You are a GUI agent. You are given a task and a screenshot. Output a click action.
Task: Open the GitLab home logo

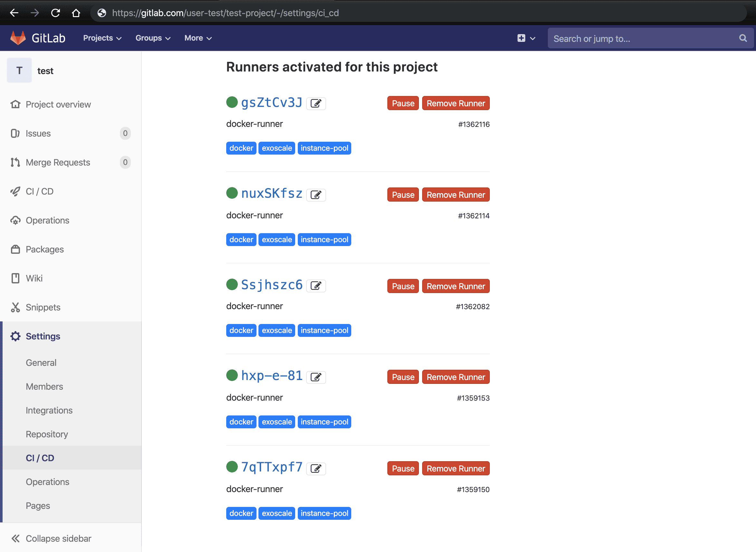(37, 38)
